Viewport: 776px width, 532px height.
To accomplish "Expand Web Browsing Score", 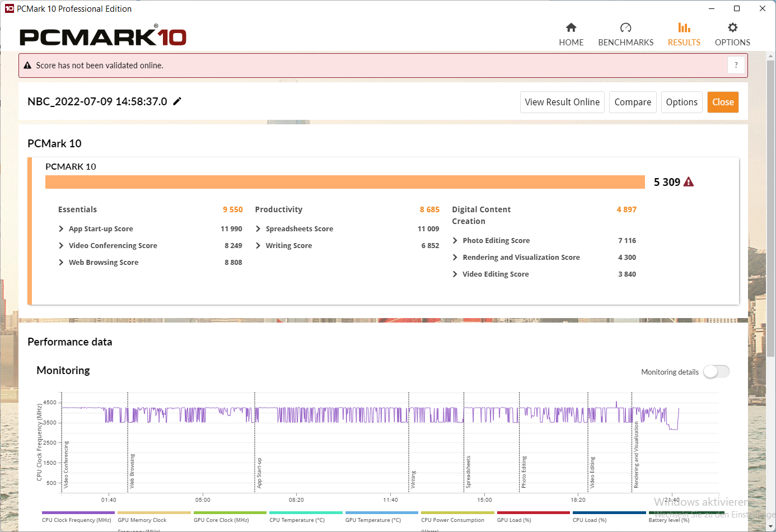I will (61, 263).
